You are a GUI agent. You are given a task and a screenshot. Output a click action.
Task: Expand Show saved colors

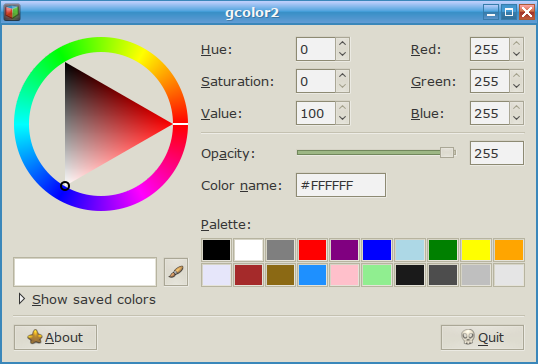coord(87,300)
